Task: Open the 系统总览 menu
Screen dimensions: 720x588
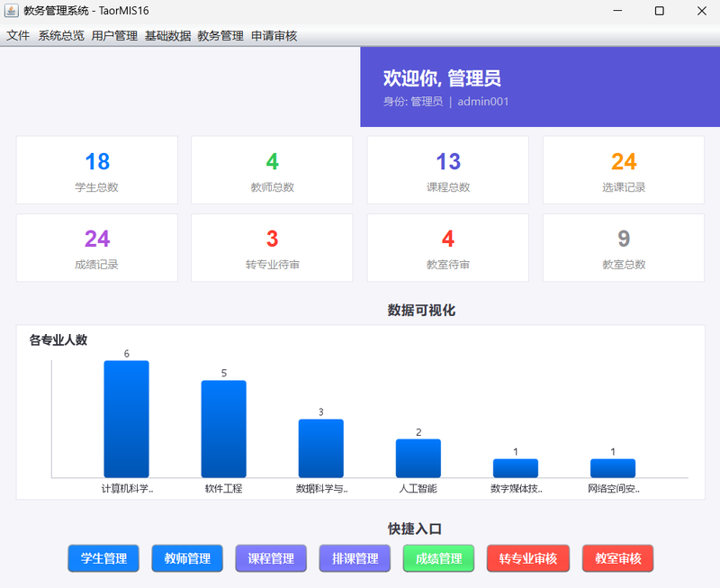Action: click(x=61, y=35)
